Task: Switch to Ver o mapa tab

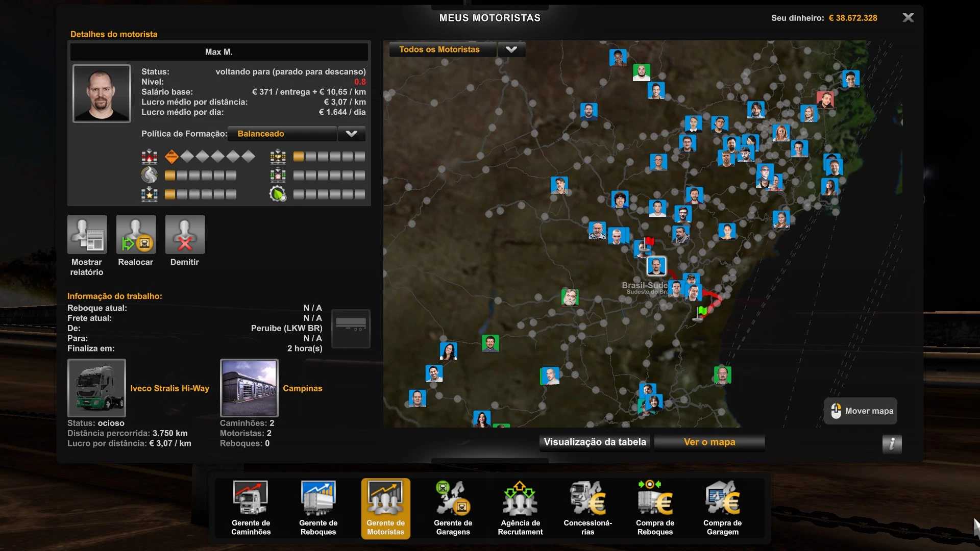Action: (x=709, y=442)
